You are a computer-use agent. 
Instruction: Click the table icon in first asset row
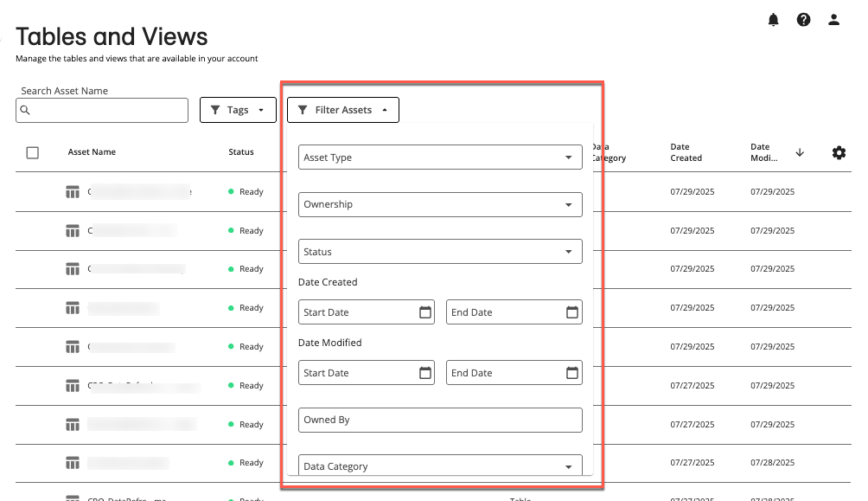[x=73, y=192]
